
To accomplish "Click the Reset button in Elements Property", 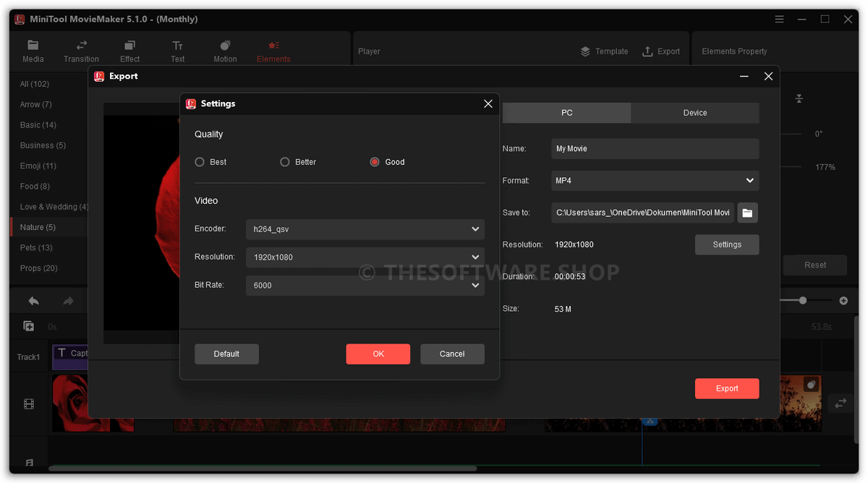I will pos(815,265).
